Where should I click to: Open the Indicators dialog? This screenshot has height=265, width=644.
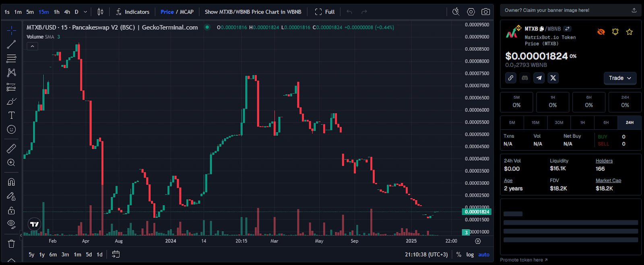(132, 12)
